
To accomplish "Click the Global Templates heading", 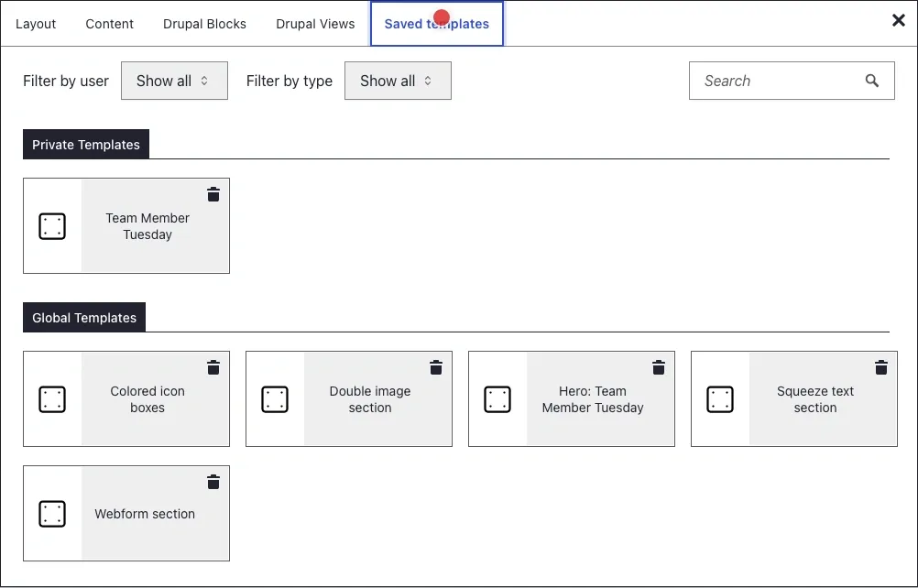I will (84, 318).
